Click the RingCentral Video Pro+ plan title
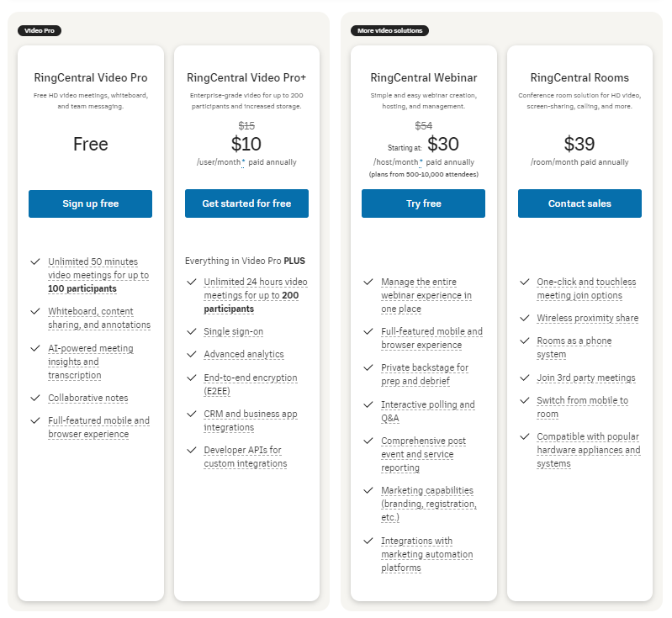672x618 pixels. [246, 78]
